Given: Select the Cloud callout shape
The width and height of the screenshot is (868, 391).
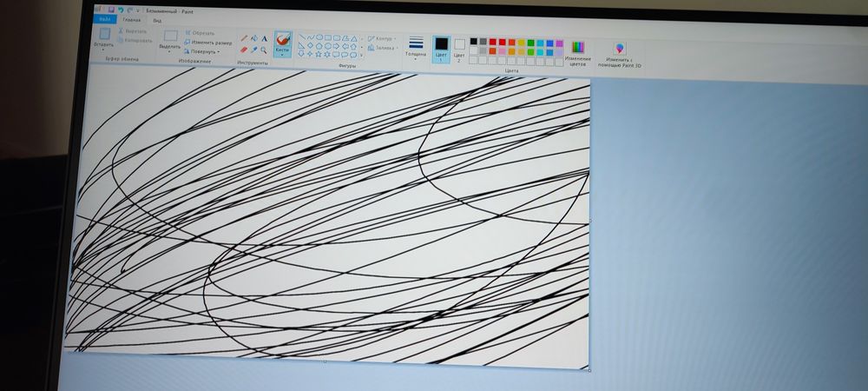Looking at the screenshot, I should (353, 55).
